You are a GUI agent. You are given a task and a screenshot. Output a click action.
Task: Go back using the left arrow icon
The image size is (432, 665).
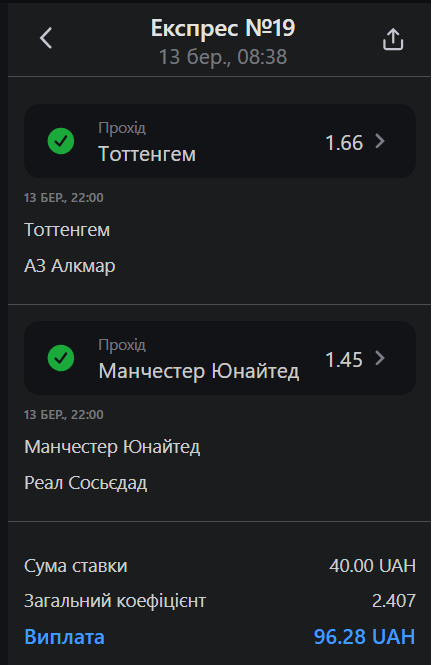pyautogui.click(x=46, y=38)
